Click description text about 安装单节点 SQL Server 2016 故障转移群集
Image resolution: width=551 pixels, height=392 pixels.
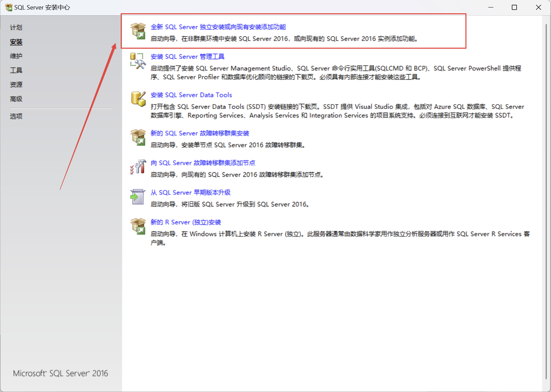[x=228, y=145]
